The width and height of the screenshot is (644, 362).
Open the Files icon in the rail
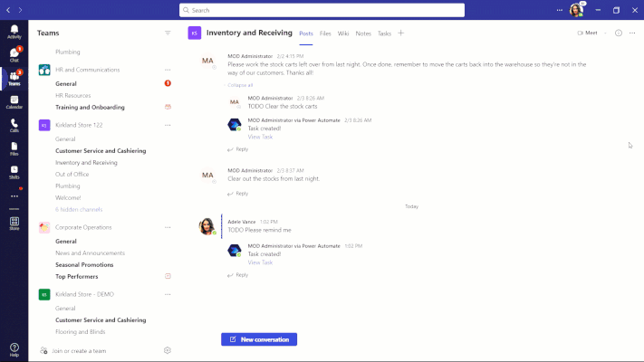coord(14,148)
